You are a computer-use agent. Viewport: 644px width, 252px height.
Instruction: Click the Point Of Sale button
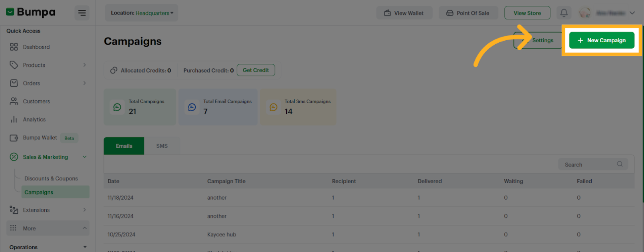[x=468, y=13]
